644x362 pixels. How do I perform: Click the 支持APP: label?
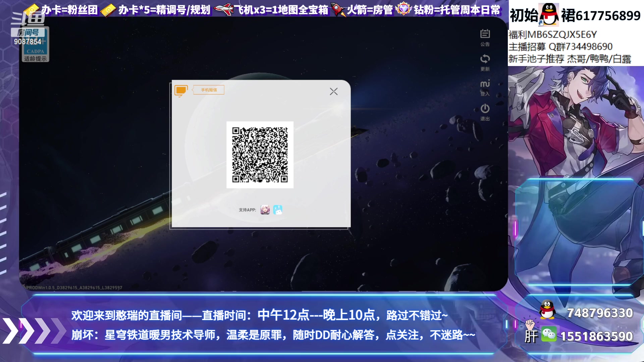point(247,210)
